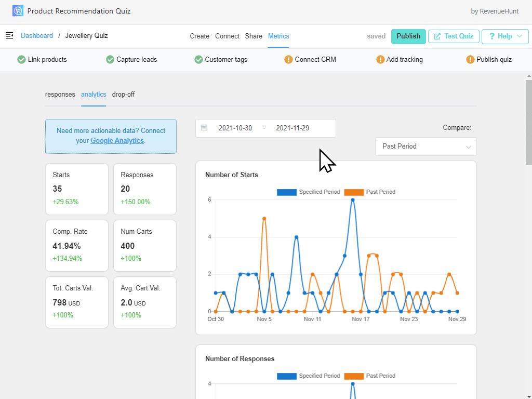Expand the Help dropdown chevron
This screenshot has width=532, height=399.
pos(520,36)
